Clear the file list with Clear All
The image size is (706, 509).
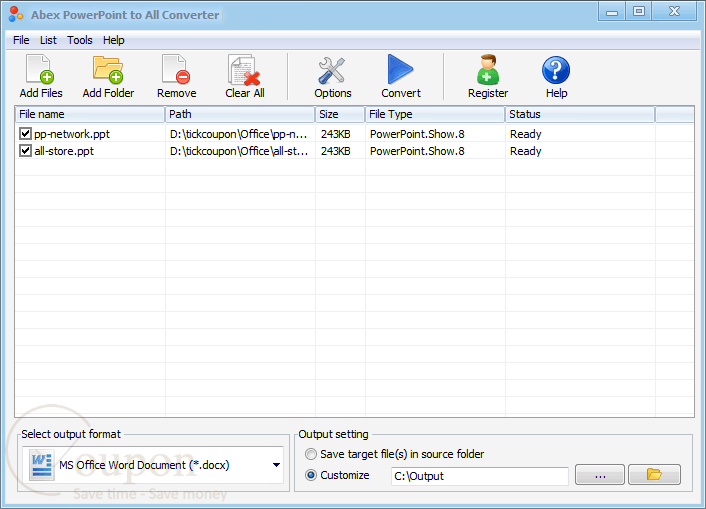coord(244,70)
